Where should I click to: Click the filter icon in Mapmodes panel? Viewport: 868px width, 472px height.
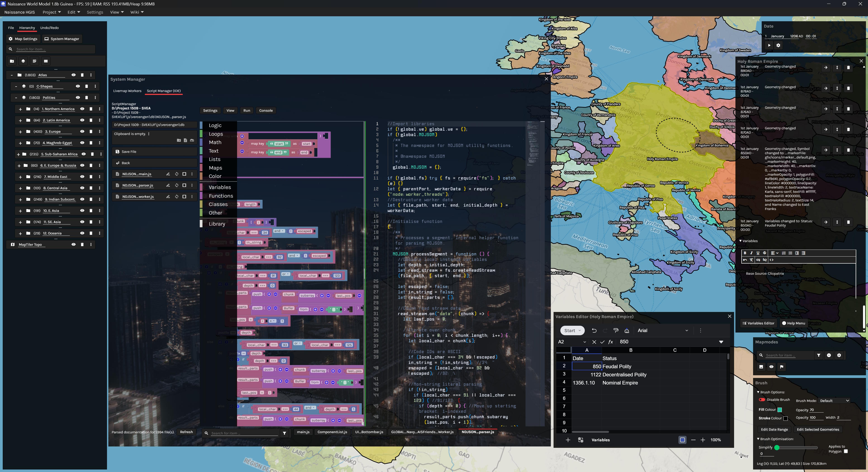pyautogui.click(x=819, y=355)
